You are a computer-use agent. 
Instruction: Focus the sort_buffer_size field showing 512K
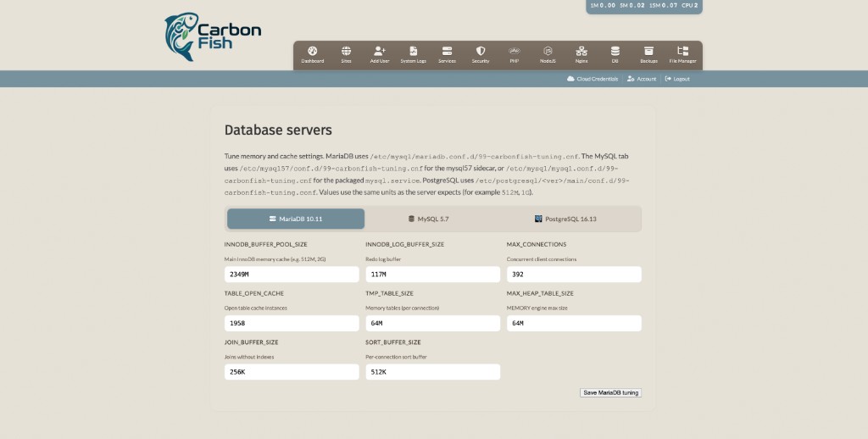[x=433, y=372]
